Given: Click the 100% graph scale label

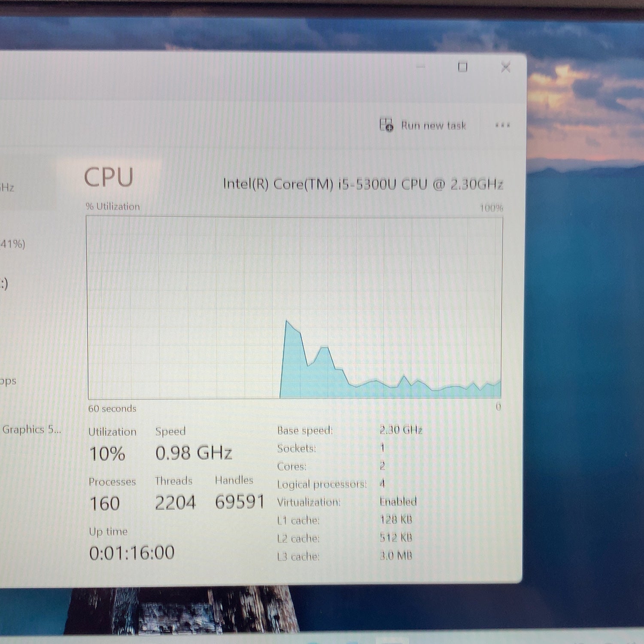Looking at the screenshot, I should tap(491, 208).
